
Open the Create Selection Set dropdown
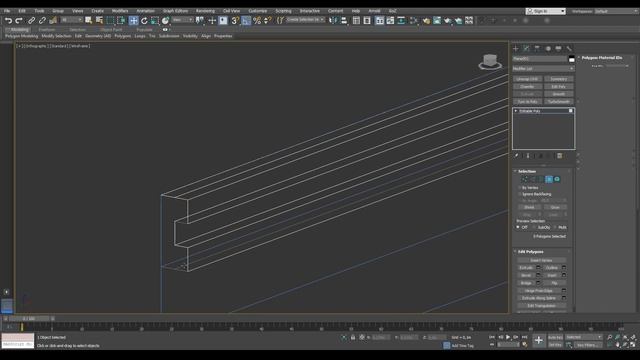coord(305,20)
